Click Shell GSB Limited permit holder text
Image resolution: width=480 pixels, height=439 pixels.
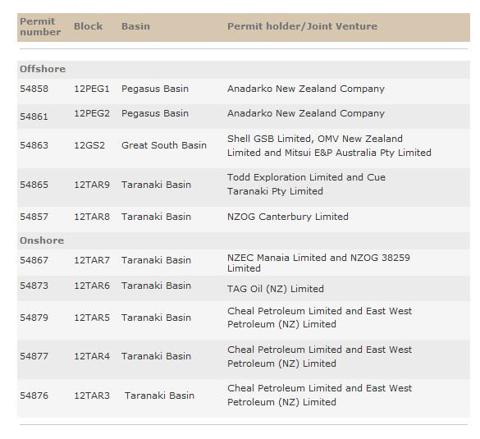[329, 146]
